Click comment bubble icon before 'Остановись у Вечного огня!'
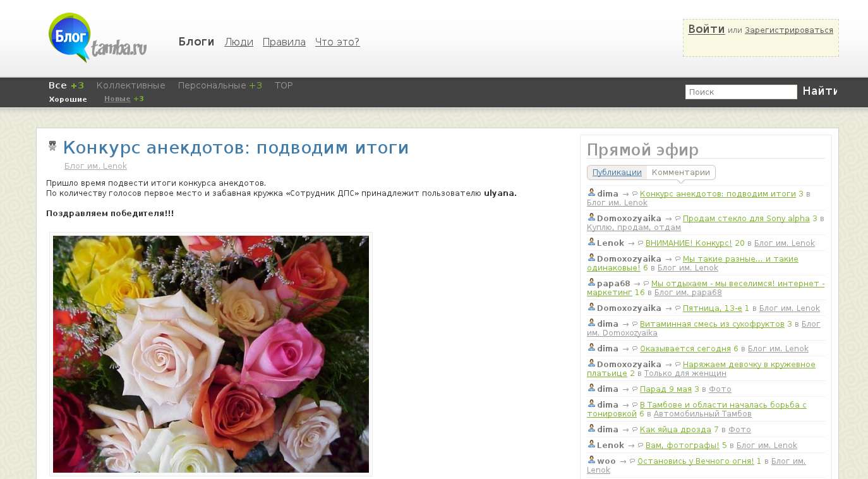 (x=632, y=461)
